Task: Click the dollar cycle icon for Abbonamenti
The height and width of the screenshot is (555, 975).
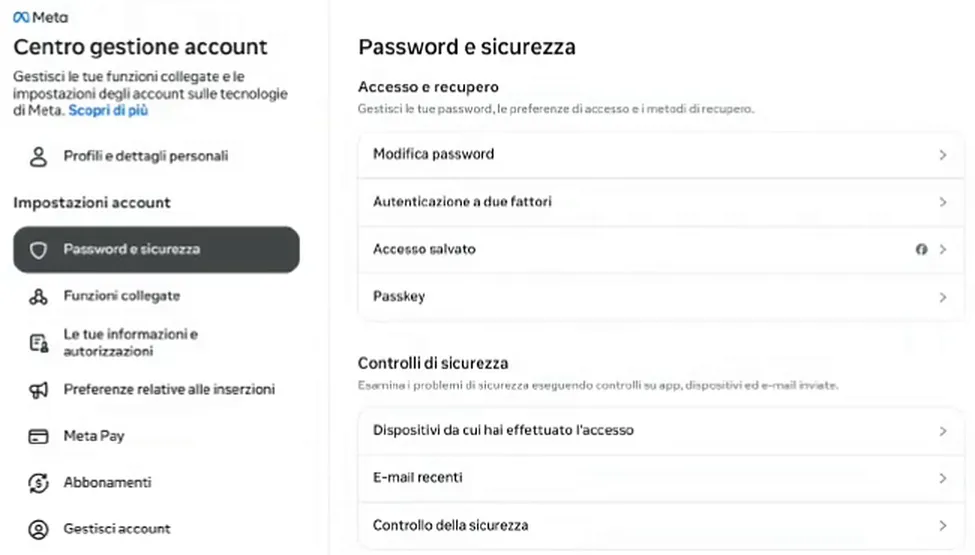Action: 39,483
